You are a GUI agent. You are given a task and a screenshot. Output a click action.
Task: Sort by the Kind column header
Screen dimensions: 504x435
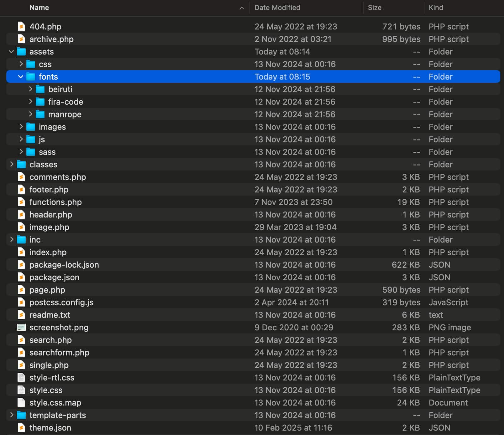[436, 8]
